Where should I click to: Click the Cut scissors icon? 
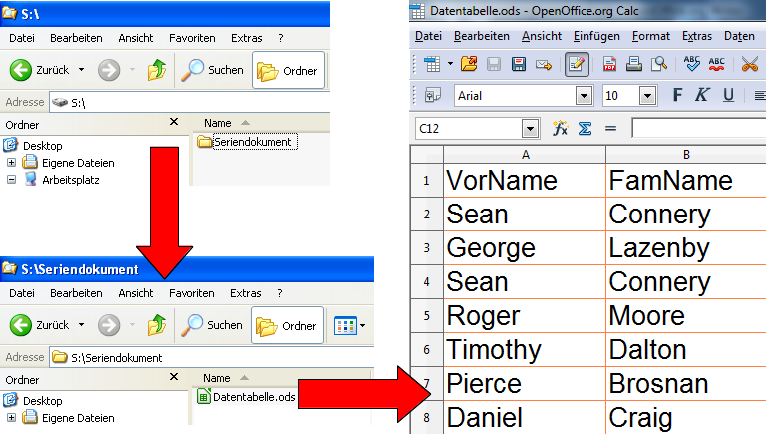coord(749,65)
